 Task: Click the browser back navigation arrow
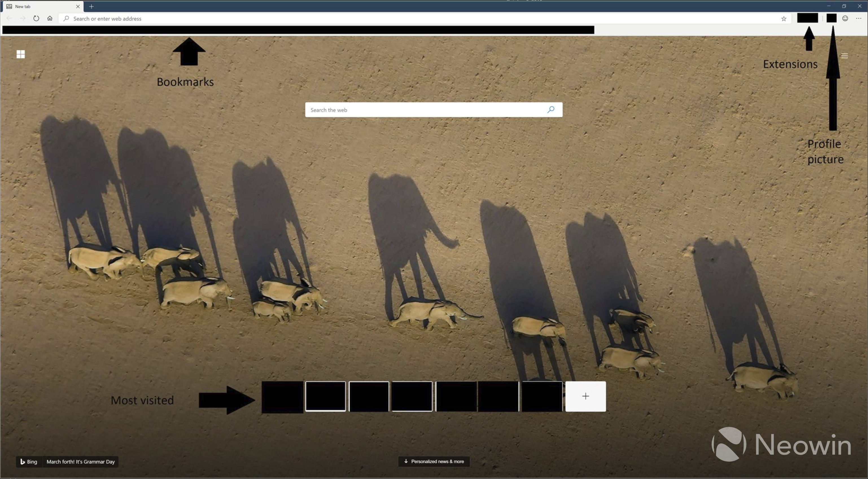(x=9, y=18)
